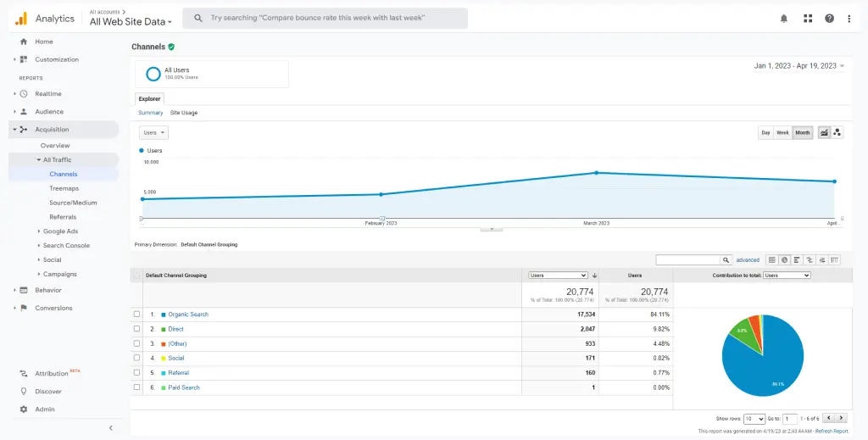Tick the checkbox beside Direct channel
Image resolution: width=868 pixels, height=440 pixels.
(136, 329)
